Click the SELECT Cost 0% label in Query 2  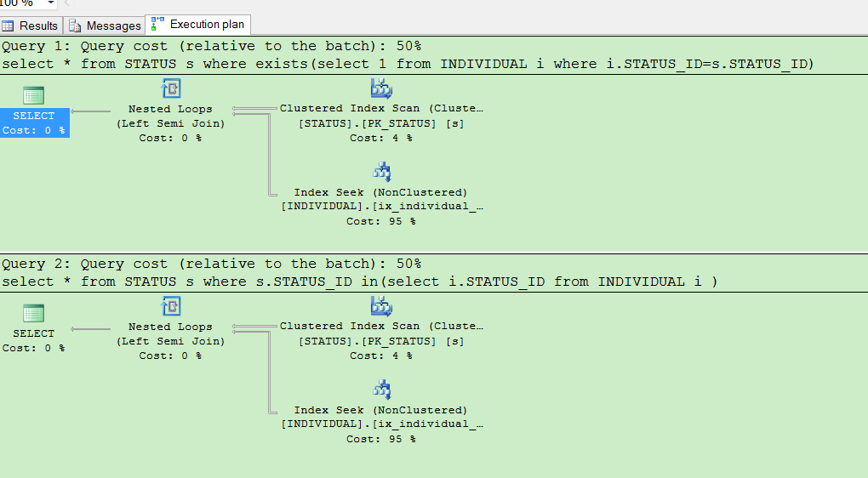[34, 341]
